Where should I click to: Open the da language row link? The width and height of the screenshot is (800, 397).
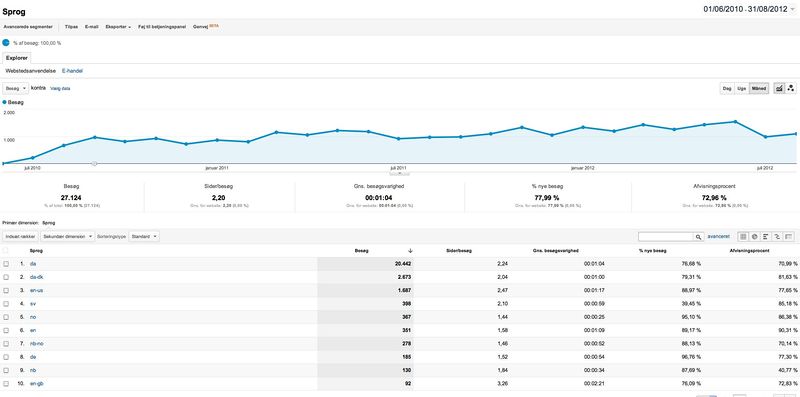33,264
